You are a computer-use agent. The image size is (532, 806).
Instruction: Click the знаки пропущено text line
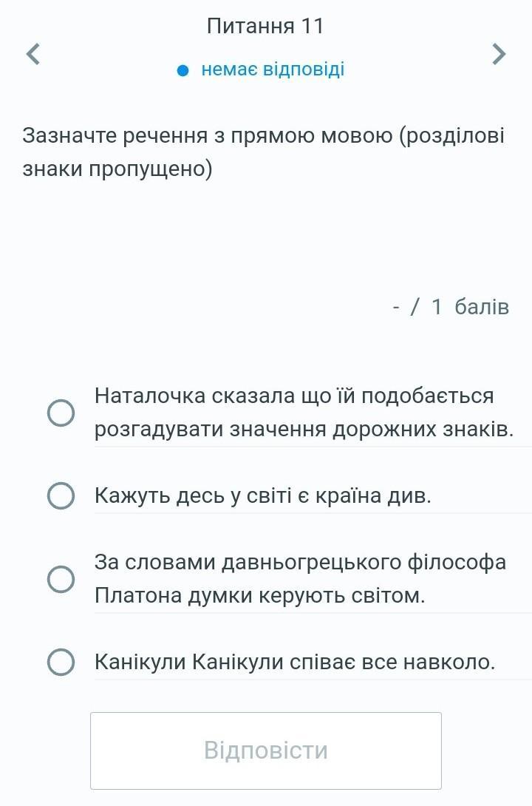tap(117, 169)
